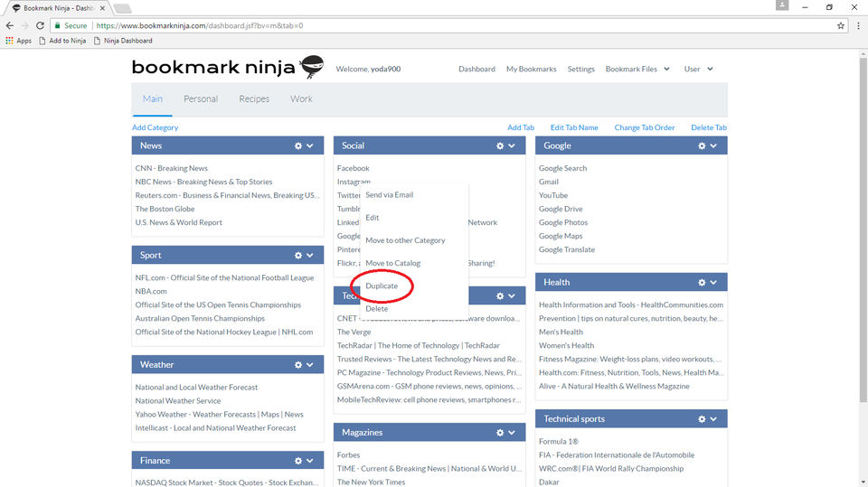This screenshot has width=868, height=487.
Task: Open the Bookmark Files dropdown
Action: point(637,70)
